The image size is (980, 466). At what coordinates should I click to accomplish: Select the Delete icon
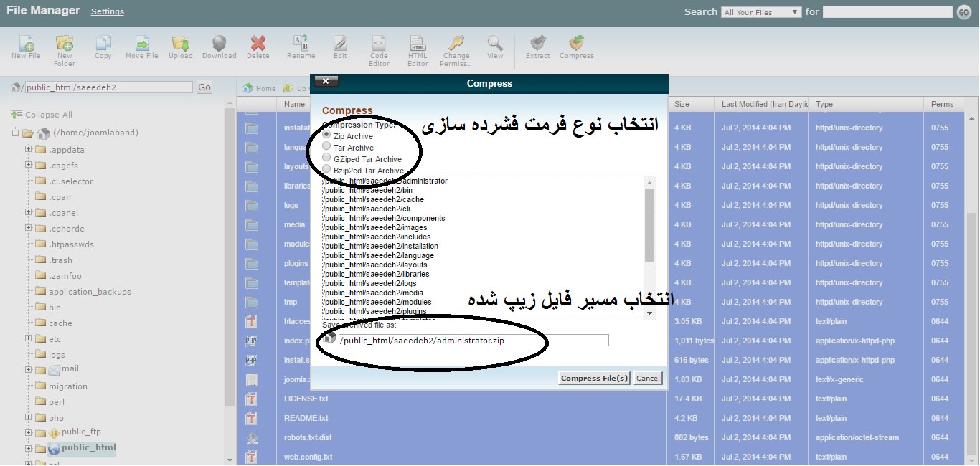(258, 44)
